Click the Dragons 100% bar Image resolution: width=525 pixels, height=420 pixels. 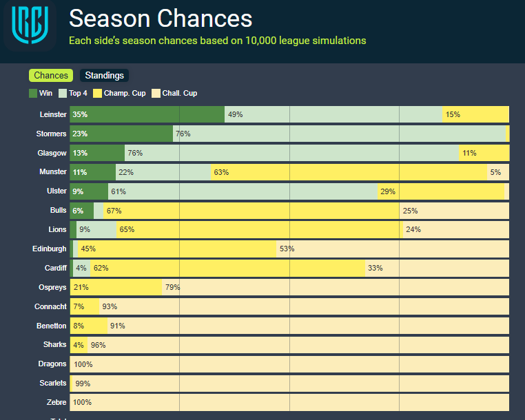point(289,364)
